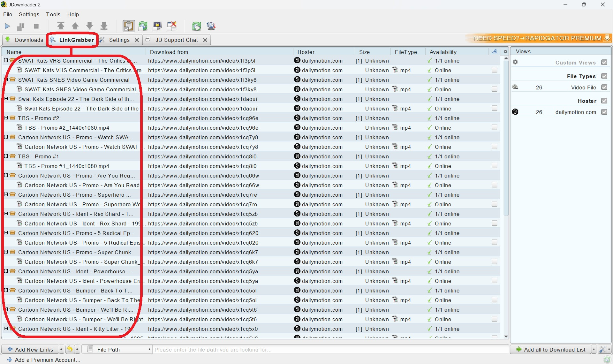The image size is (613, 364).
Task: Click the Video File type icon
Action: [515, 87]
